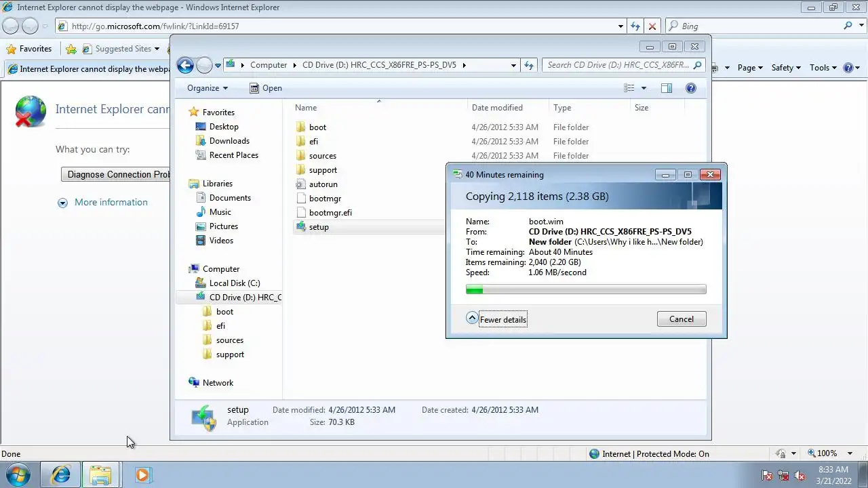Click the IE error page tab

pos(88,68)
